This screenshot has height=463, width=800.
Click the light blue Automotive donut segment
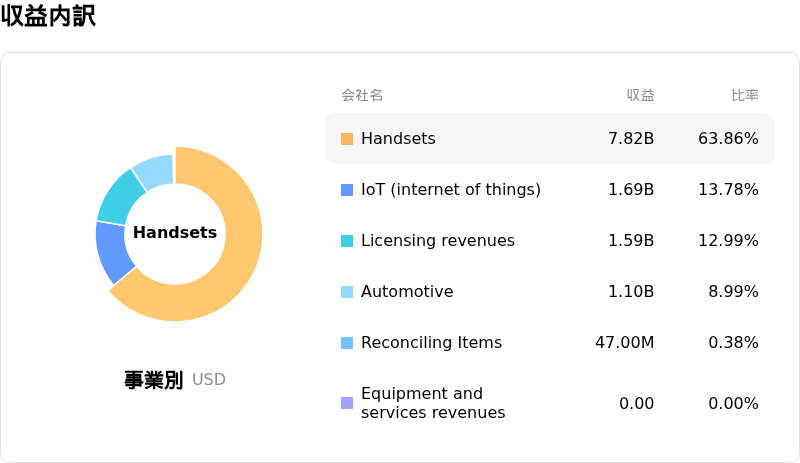(155, 171)
